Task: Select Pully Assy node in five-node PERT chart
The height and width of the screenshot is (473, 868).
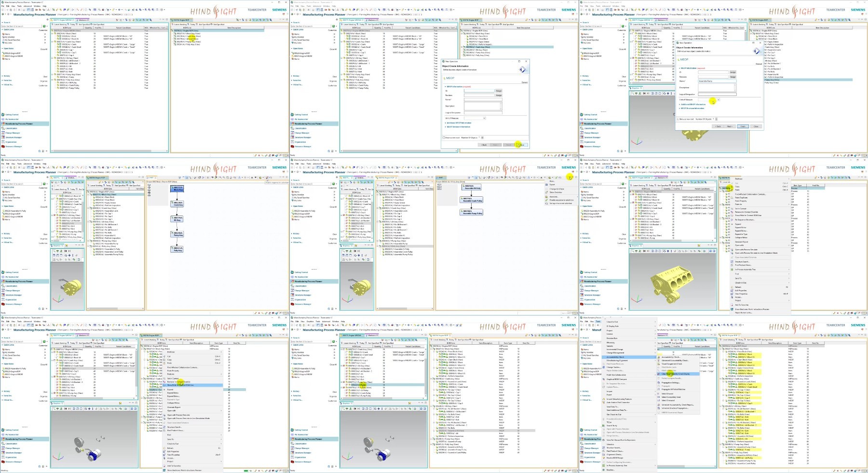Action: 178,249
